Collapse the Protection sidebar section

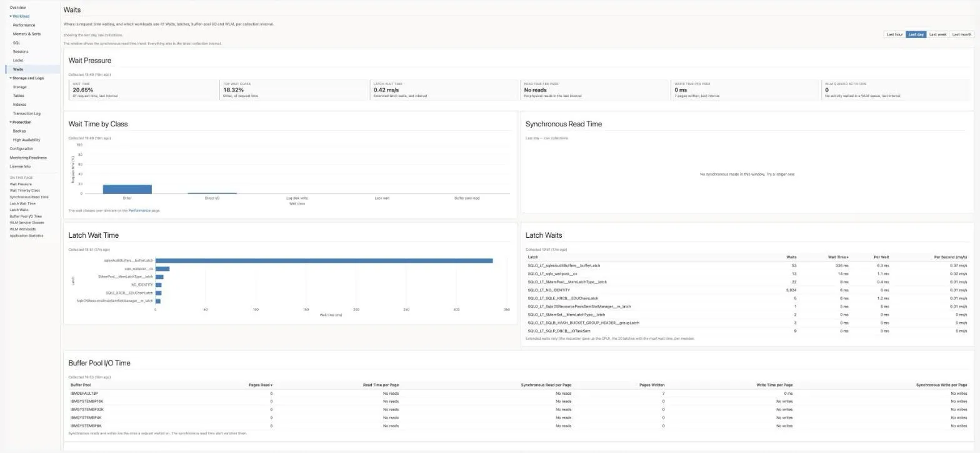click(x=21, y=122)
